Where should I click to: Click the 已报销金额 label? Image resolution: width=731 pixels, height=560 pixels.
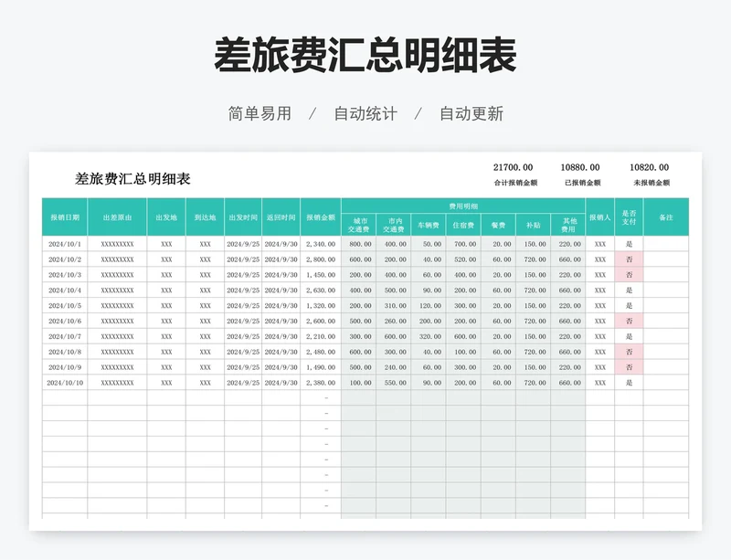[x=583, y=183]
